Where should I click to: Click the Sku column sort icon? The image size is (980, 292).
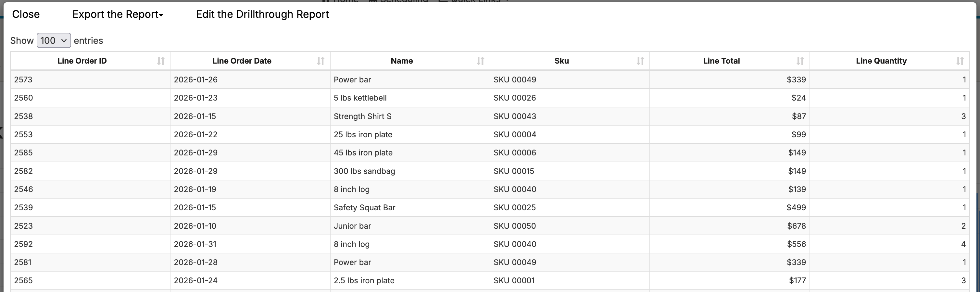point(640,61)
